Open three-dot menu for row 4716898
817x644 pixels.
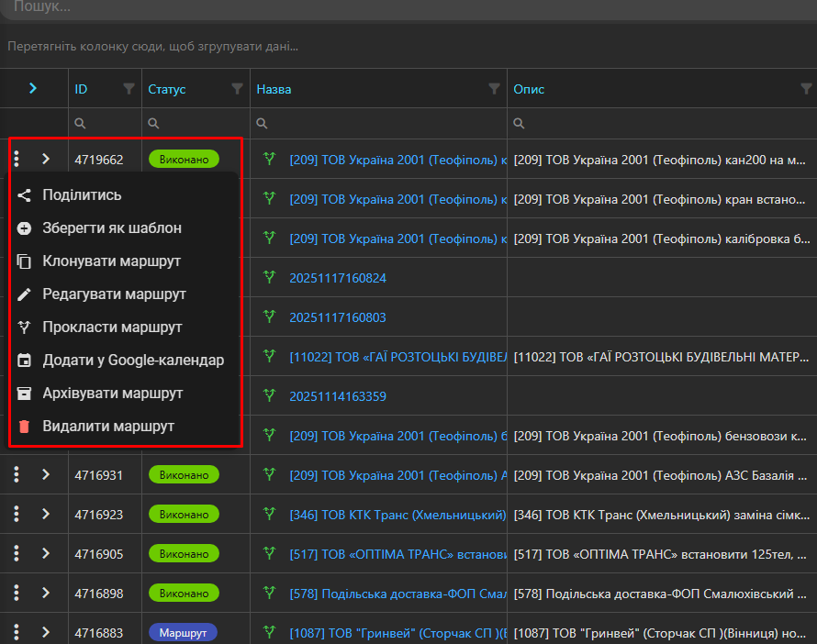(17, 593)
